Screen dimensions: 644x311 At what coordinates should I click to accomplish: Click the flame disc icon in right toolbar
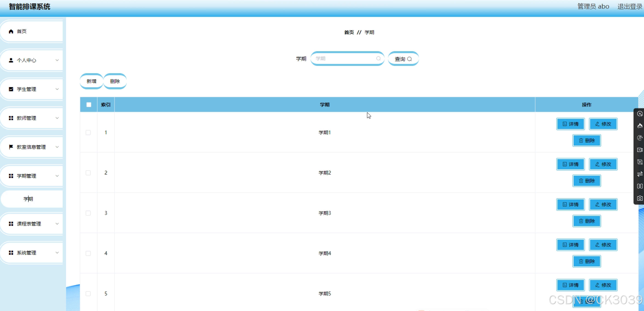pyautogui.click(x=639, y=126)
